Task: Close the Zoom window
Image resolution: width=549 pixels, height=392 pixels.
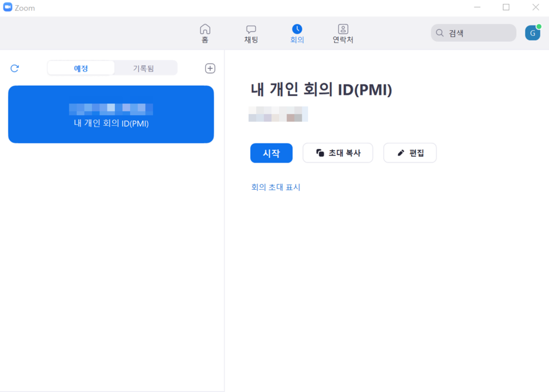Action: [536, 7]
